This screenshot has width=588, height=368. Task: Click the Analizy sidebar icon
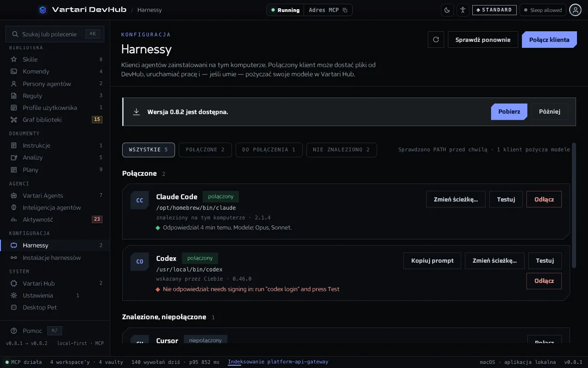coord(14,157)
